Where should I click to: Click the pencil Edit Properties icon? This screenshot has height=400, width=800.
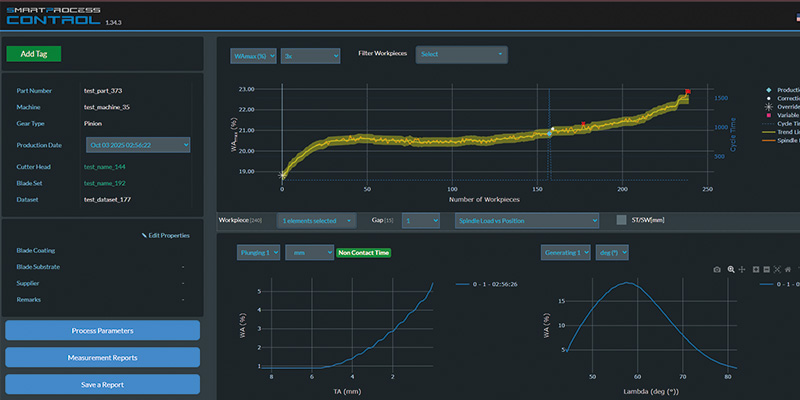[x=144, y=236]
